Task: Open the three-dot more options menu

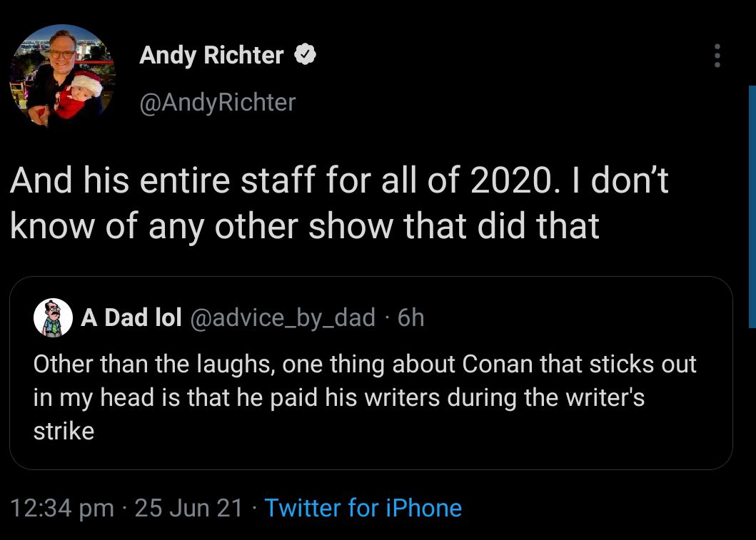Action: [x=717, y=56]
